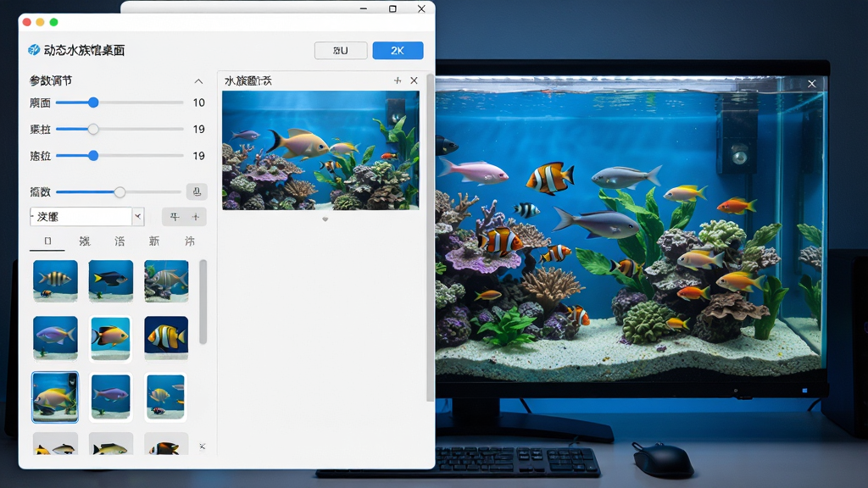The width and height of the screenshot is (868, 488).
Task: Click the small arrow beneath the preview image
Action: (x=325, y=219)
